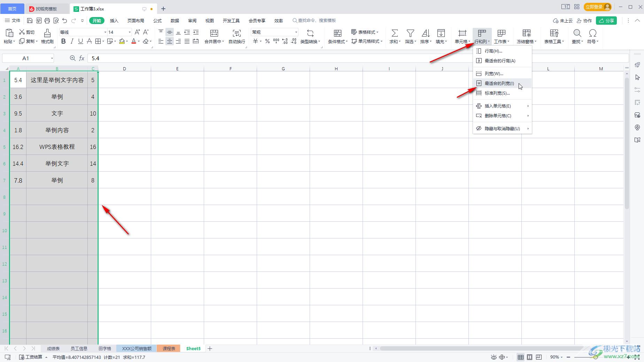Click the Worksheet (工作表) icon
The image size is (644, 362).
pos(502,33)
